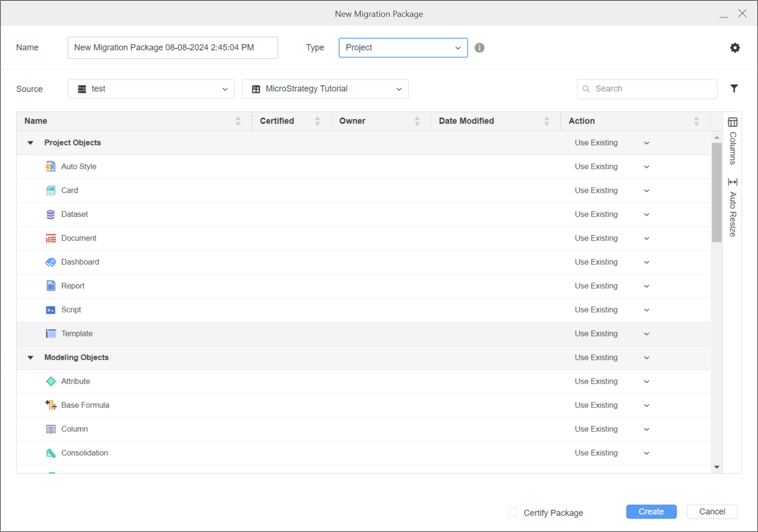
Task: Click the info icon beside Type
Action: click(x=480, y=48)
